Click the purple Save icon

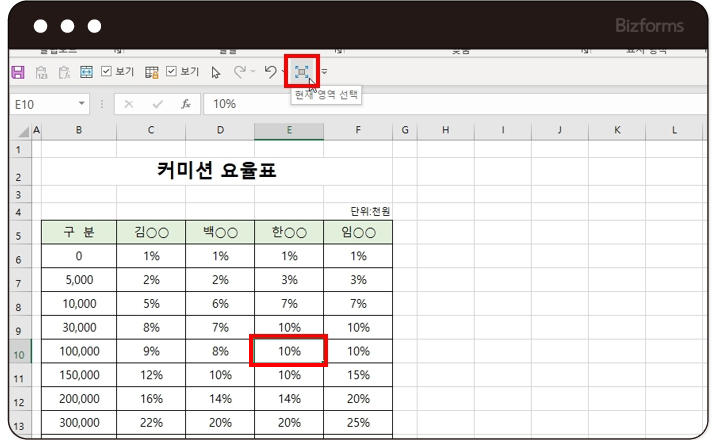18,72
